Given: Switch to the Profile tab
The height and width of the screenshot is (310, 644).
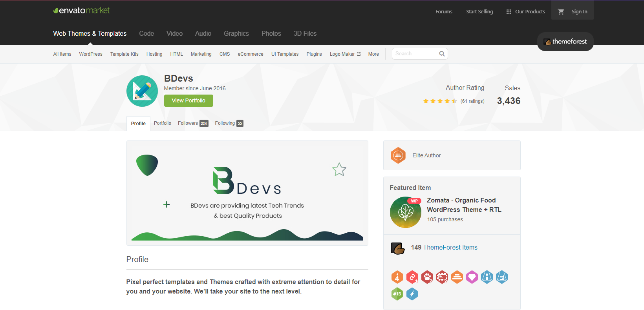Looking at the screenshot, I should click(138, 124).
